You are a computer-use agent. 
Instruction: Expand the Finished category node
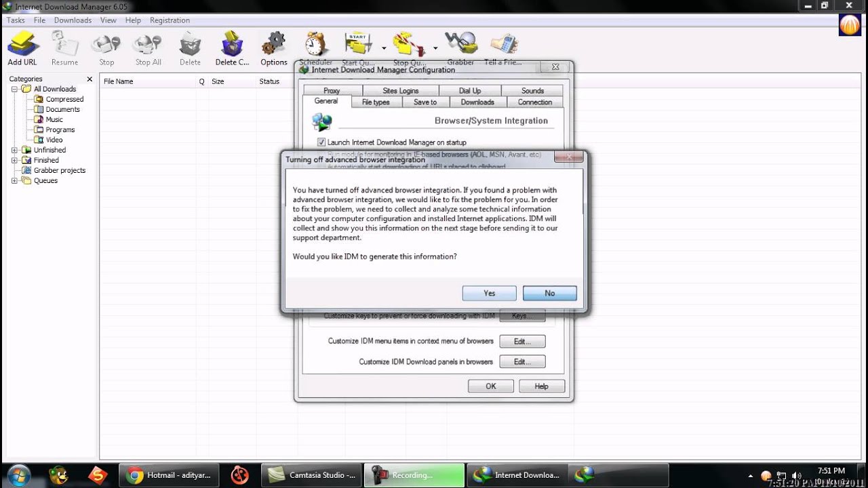(14, 160)
